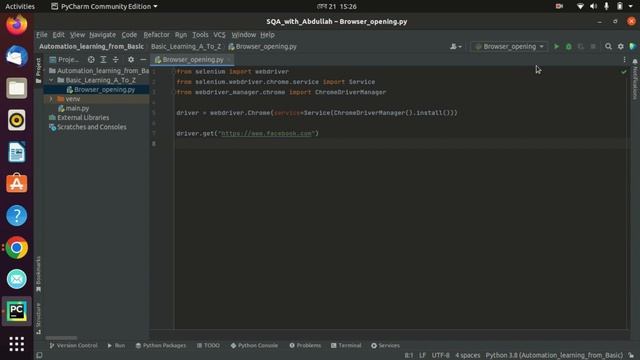Open Firefox from the Ubuntu dock

click(17, 24)
